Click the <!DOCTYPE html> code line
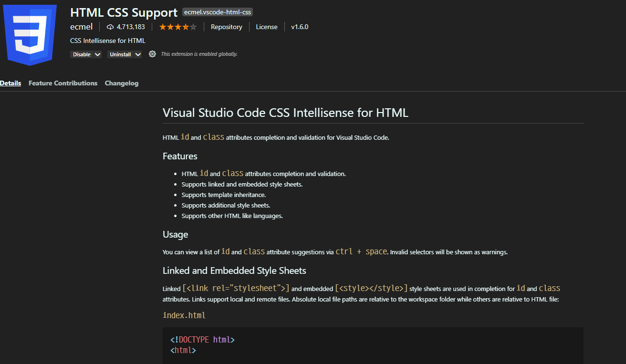 202,340
